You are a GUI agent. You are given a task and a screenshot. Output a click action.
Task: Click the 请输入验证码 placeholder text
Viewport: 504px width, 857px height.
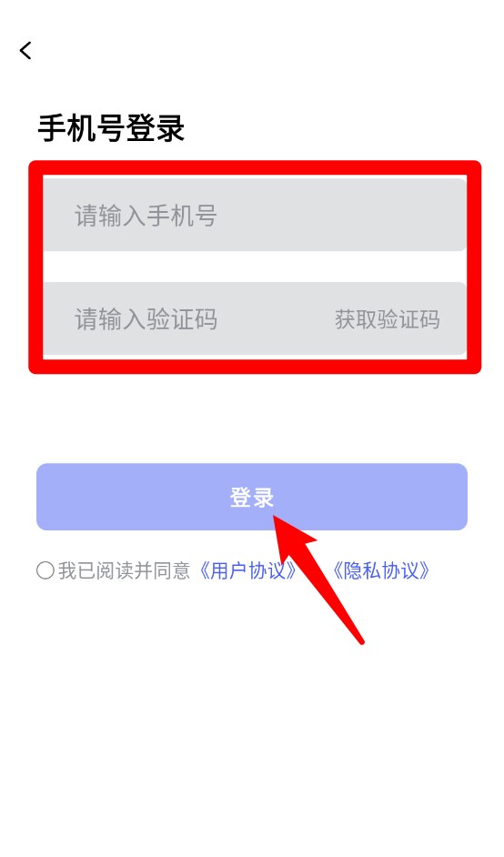tap(146, 319)
